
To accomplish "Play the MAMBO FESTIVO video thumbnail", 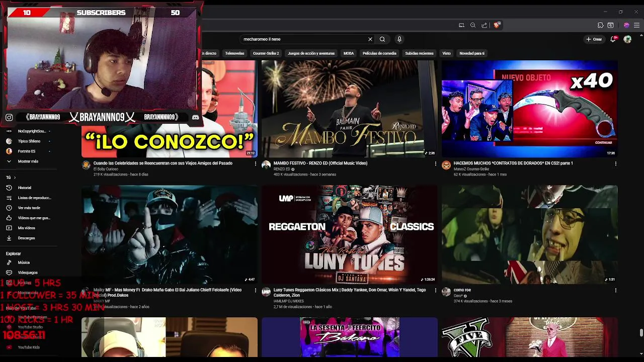I will click(349, 109).
